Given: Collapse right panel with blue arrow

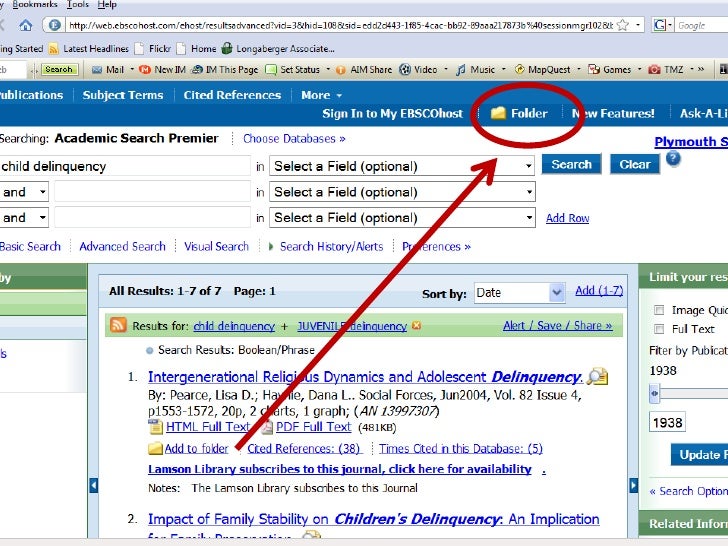Looking at the screenshot, I should 634,486.
